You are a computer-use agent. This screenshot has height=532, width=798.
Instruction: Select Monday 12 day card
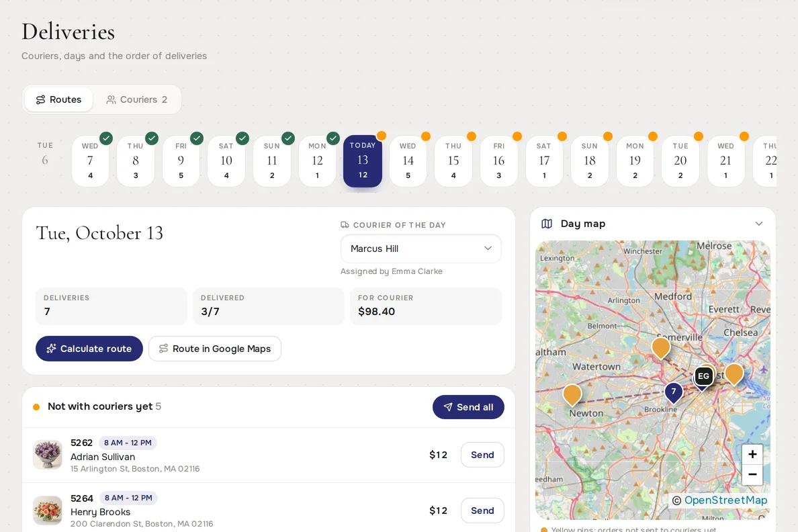tap(317, 161)
